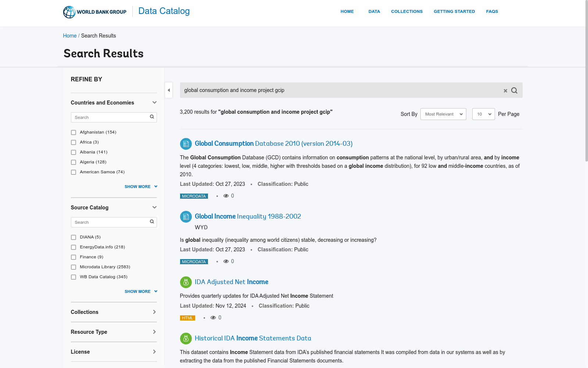Click the magnifier icon in main search bar
Screen dimensions: 588x368
(x=514, y=91)
